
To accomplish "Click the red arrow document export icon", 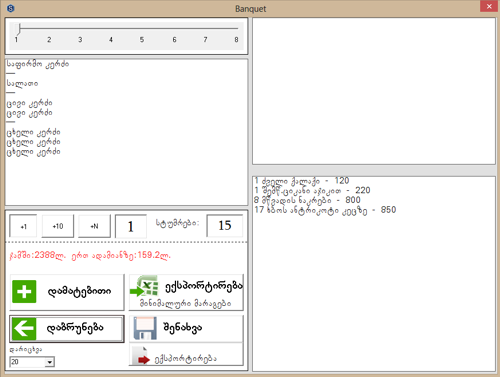I will (141, 356).
